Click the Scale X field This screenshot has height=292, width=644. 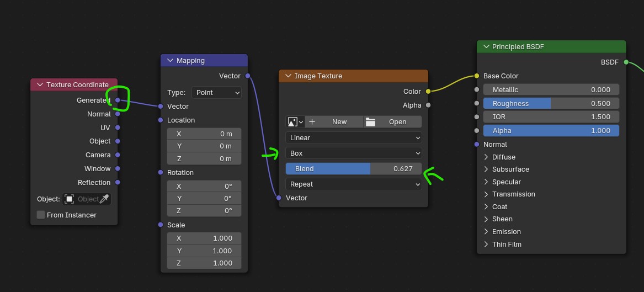[x=204, y=238]
